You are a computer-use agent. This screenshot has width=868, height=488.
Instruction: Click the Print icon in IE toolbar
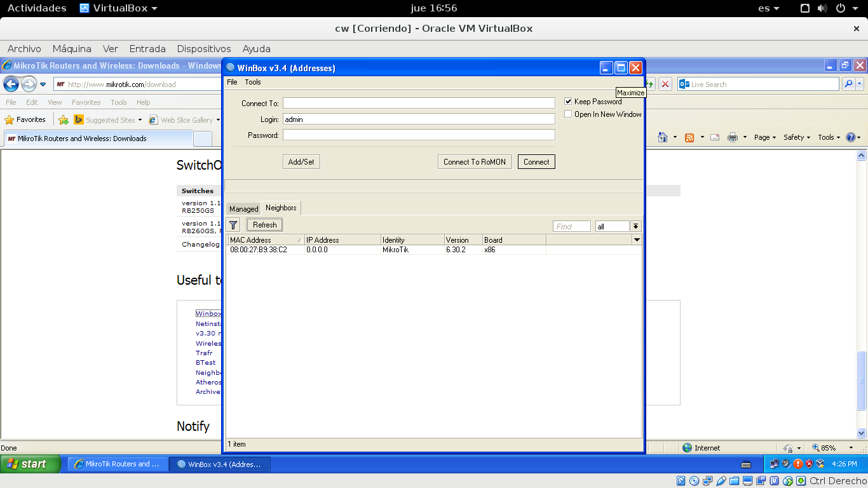(733, 137)
